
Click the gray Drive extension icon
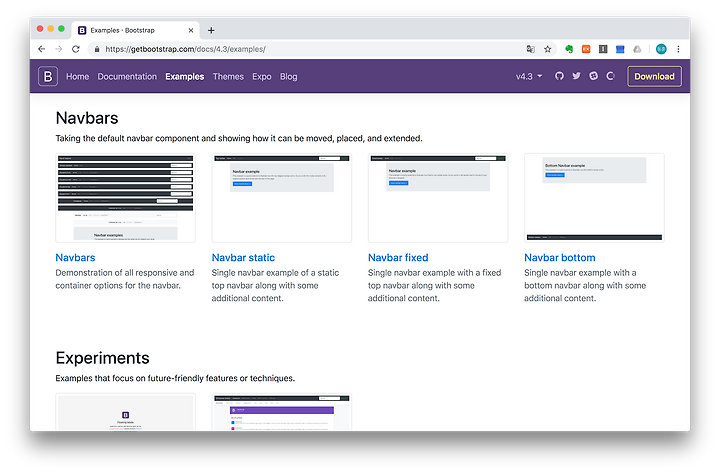pos(637,49)
